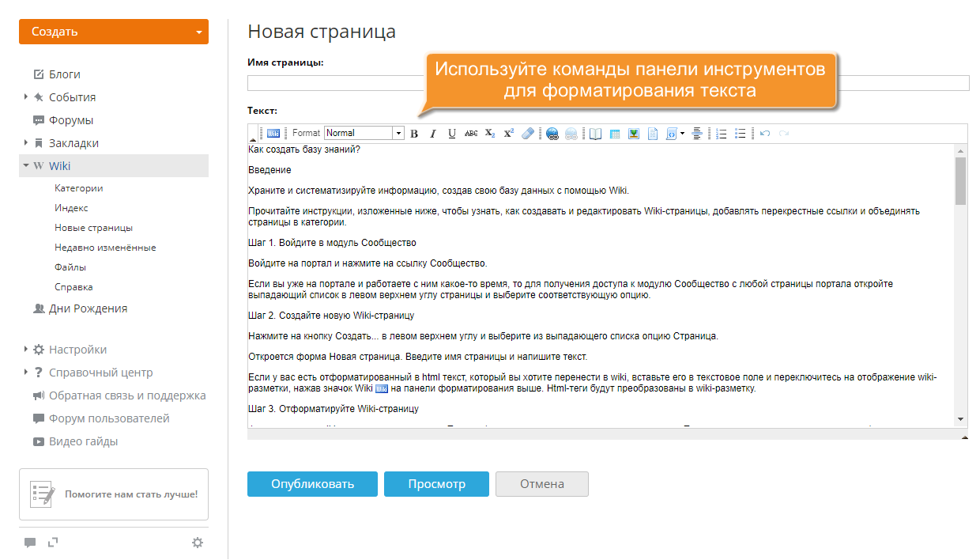Open the code block dropdown arrow
The height and width of the screenshot is (560, 980).
pyautogui.click(x=682, y=134)
